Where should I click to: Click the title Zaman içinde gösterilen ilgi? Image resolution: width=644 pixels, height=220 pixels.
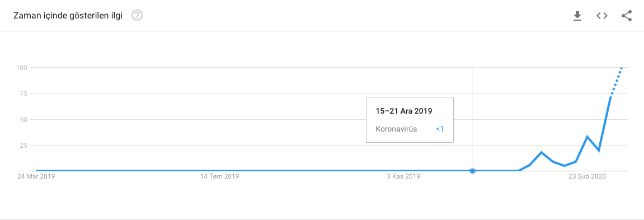click(68, 16)
